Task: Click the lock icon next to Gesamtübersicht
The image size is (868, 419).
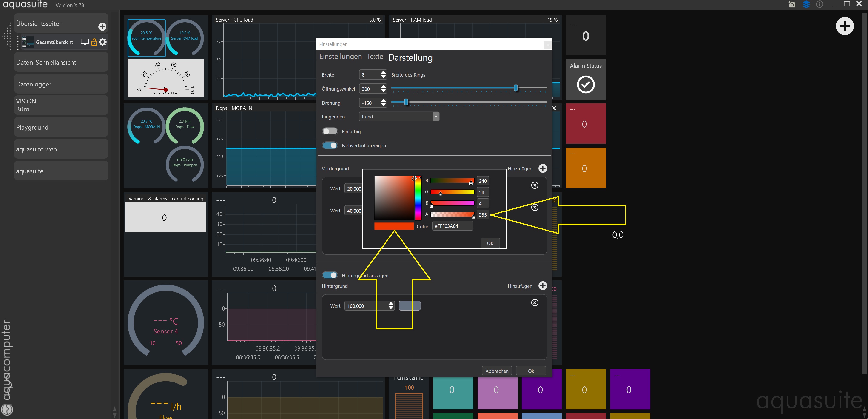Action: tap(94, 42)
